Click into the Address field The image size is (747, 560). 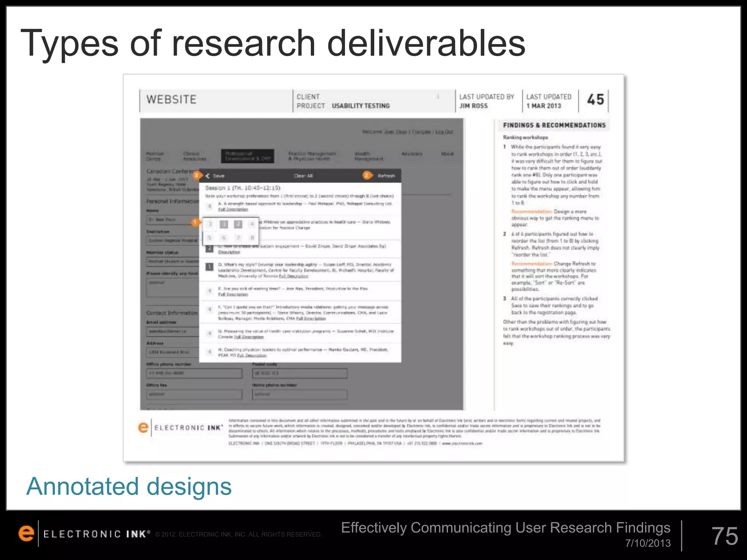tap(173, 352)
